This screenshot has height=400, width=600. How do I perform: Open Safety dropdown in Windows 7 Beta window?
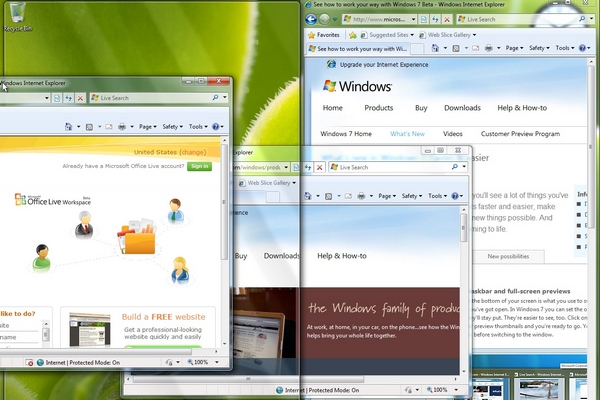tap(539, 48)
